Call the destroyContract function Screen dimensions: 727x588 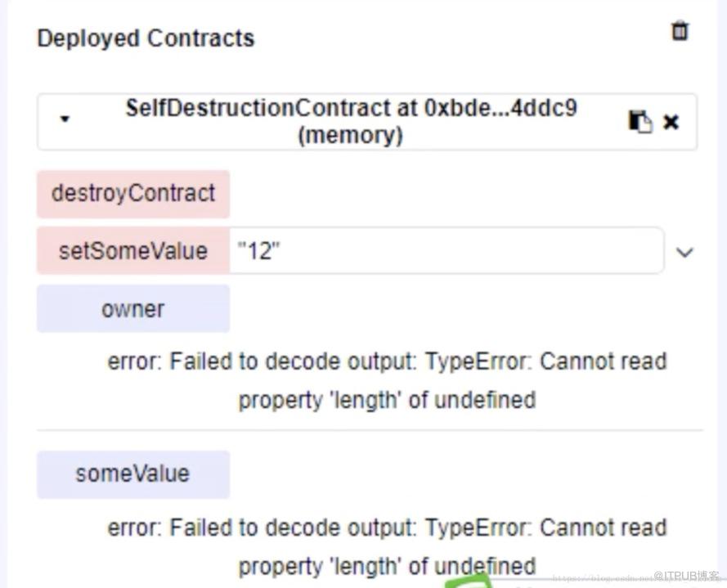[133, 194]
